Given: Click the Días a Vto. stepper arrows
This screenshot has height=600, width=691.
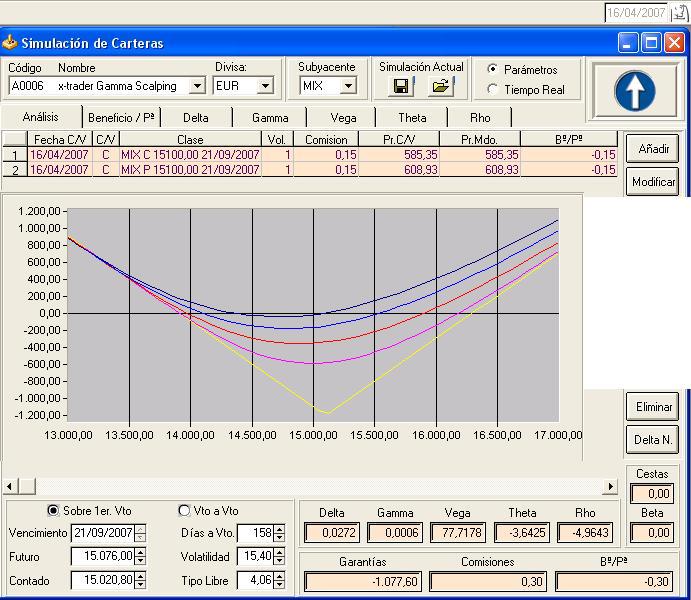Looking at the screenshot, I should point(279,533).
